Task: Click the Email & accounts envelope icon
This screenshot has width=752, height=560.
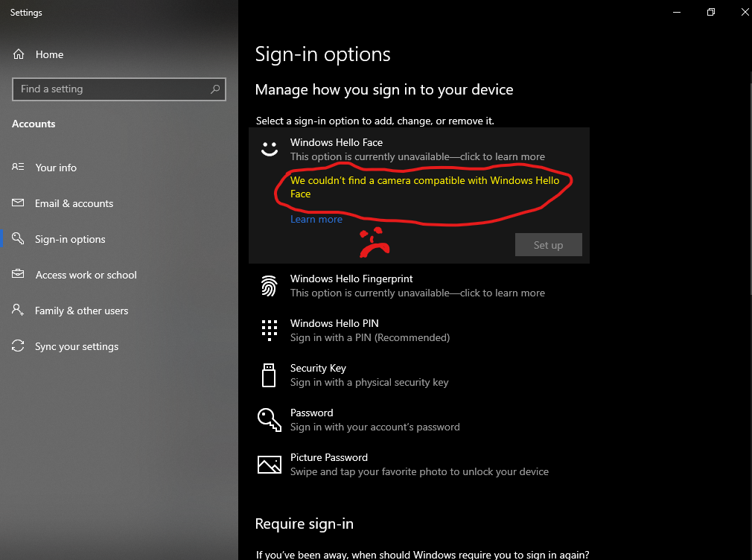Action: coord(18,203)
